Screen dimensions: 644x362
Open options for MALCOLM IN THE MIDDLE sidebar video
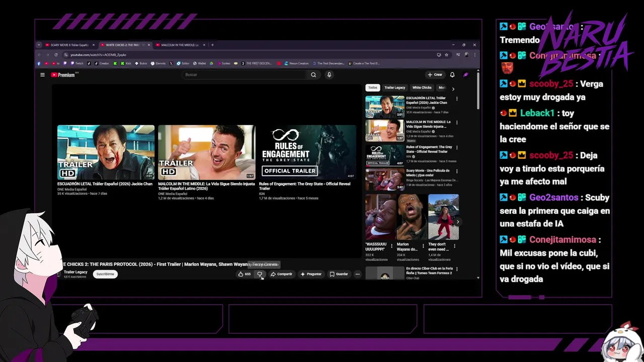tap(457, 123)
